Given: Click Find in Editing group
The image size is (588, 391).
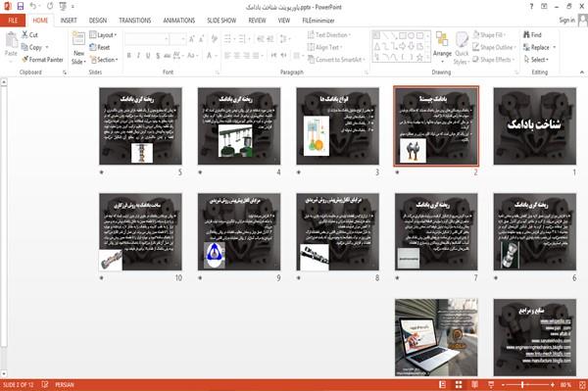Looking at the screenshot, I should pos(532,35).
